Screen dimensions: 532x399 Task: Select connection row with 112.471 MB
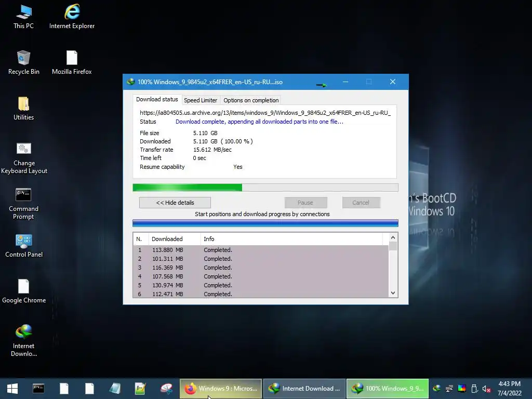tap(261, 294)
